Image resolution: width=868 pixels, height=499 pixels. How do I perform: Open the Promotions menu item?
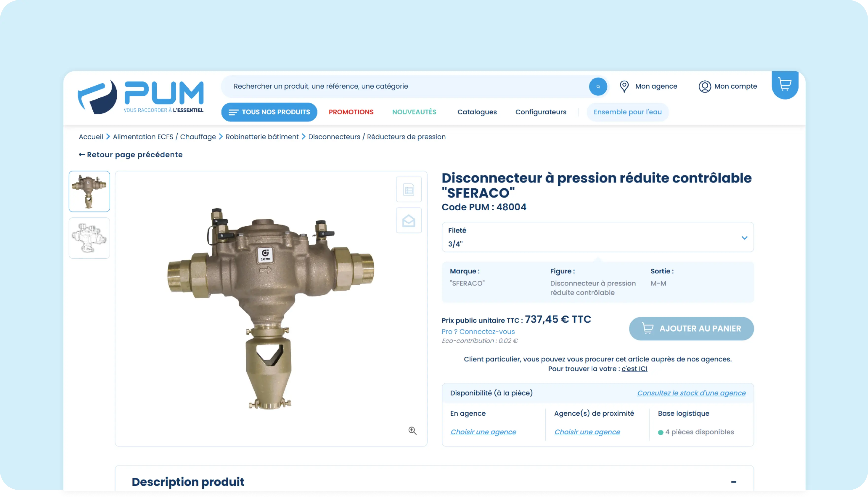[x=351, y=112]
